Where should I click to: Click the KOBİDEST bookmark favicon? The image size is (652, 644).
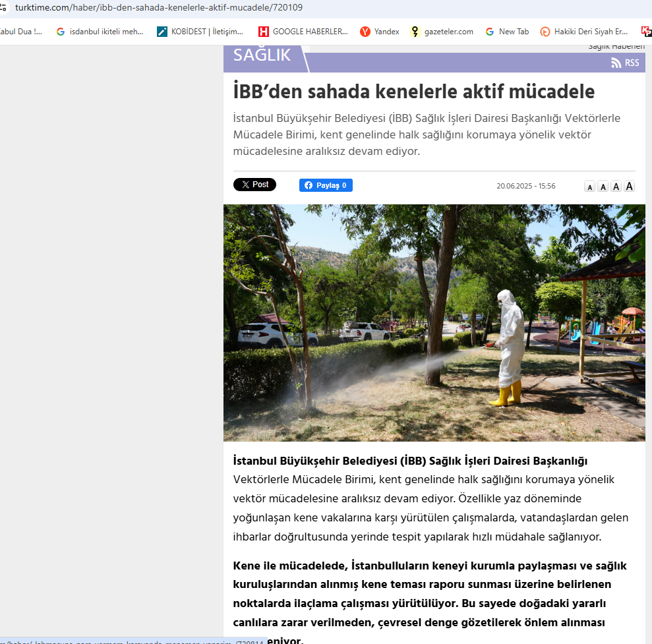click(x=162, y=32)
